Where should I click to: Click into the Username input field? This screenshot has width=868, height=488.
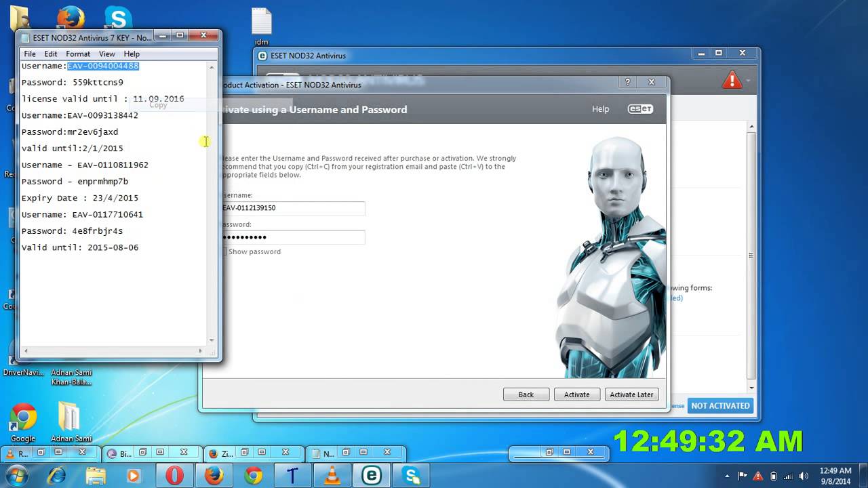293,208
